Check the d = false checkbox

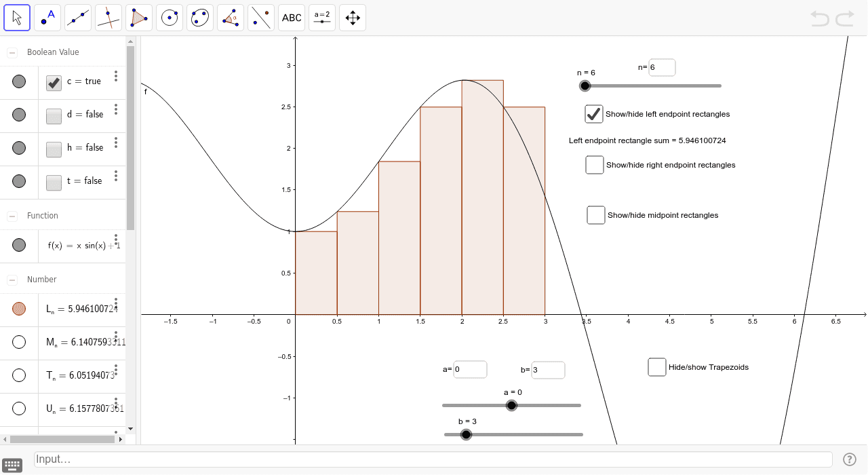(x=54, y=116)
